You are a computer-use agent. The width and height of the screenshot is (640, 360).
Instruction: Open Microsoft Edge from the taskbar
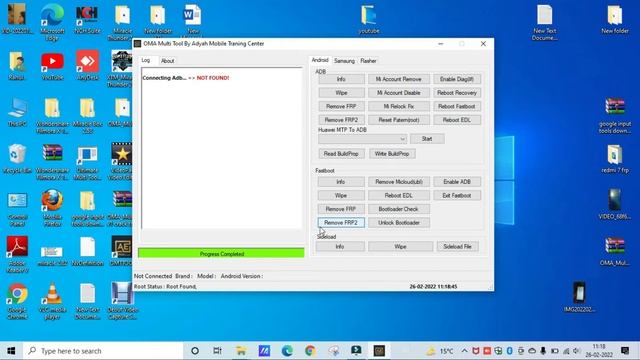pos(287,351)
